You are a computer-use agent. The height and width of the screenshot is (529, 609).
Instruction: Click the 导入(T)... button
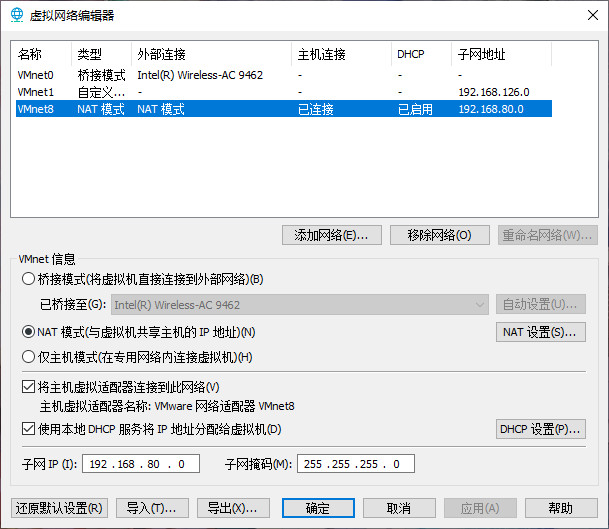152,508
